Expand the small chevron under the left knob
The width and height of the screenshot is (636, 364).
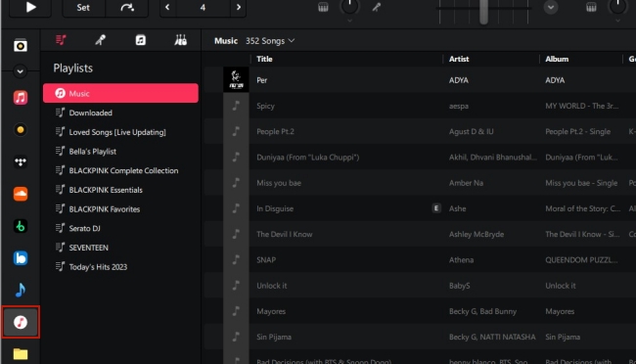tap(349, 21)
